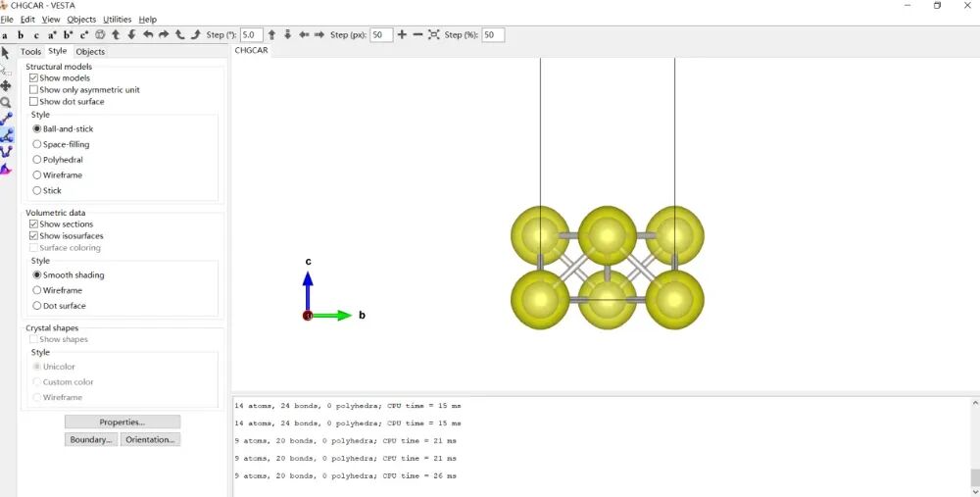Select the CHGCAR document tab
980x497 pixels.
251,50
